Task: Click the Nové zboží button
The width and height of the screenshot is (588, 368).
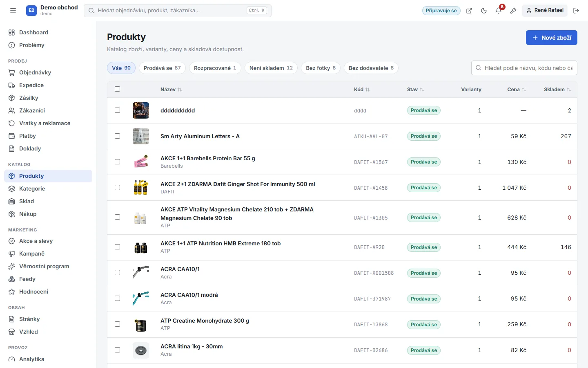Action: pos(551,38)
